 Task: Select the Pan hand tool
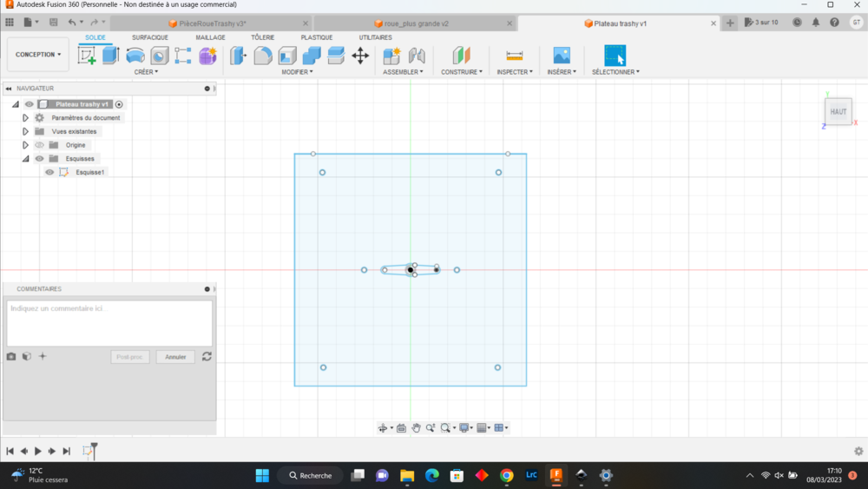[417, 428]
